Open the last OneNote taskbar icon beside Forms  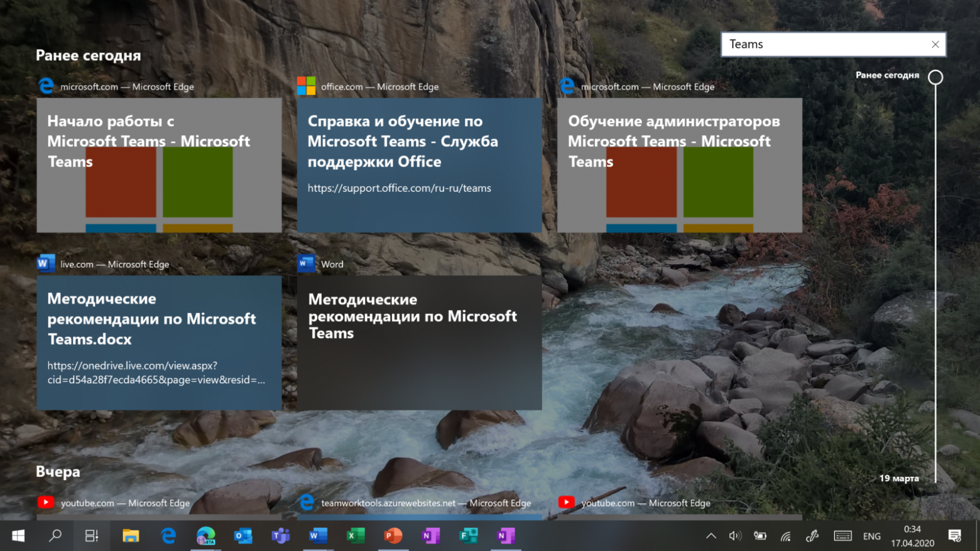click(x=506, y=536)
